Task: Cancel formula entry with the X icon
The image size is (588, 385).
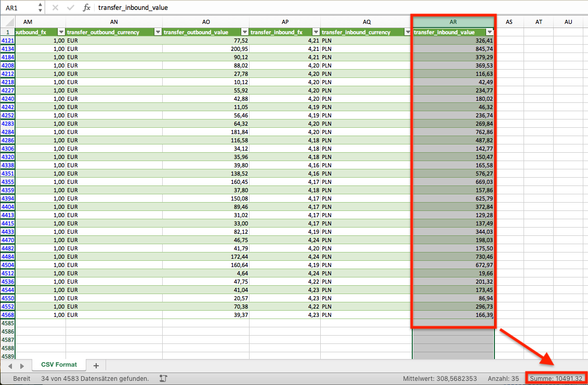Action: coord(55,7)
